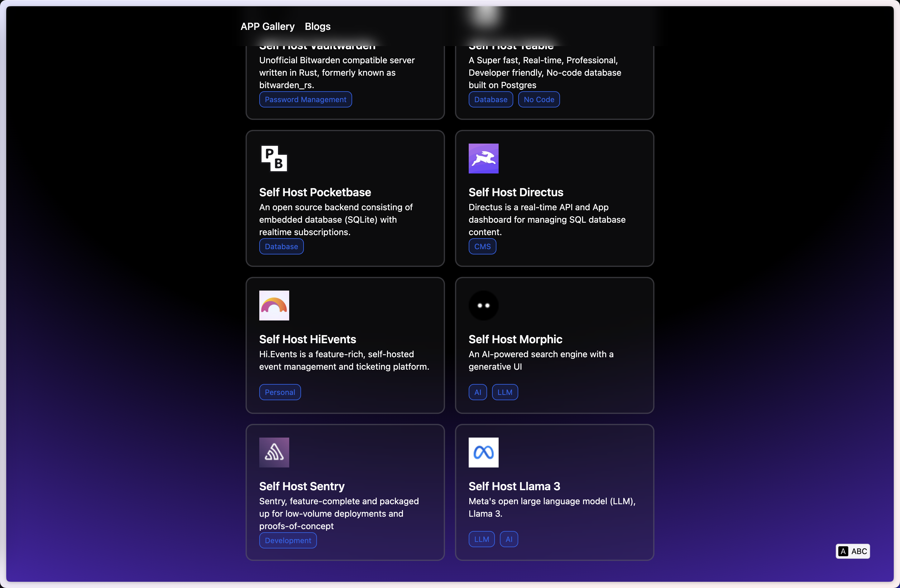Click the Hi.Events ticketing platform description
Screen dimensions: 900x588
344,361
